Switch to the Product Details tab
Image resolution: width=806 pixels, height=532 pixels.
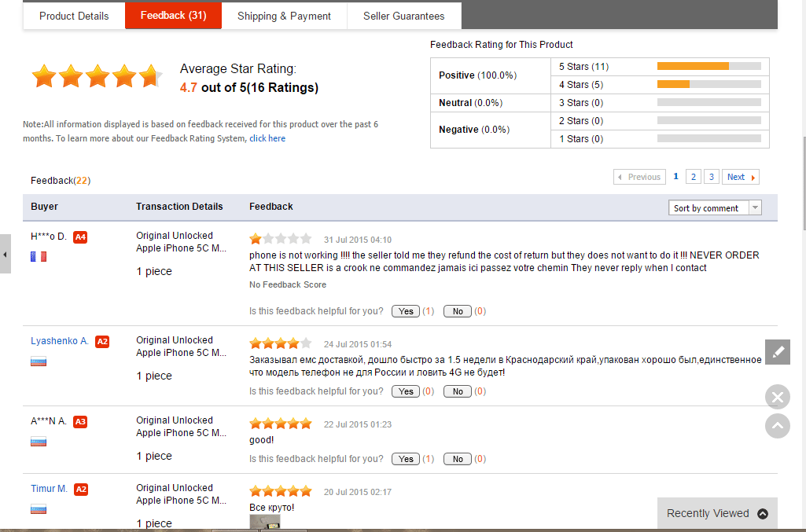pyautogui.click(x=74, y=16)
